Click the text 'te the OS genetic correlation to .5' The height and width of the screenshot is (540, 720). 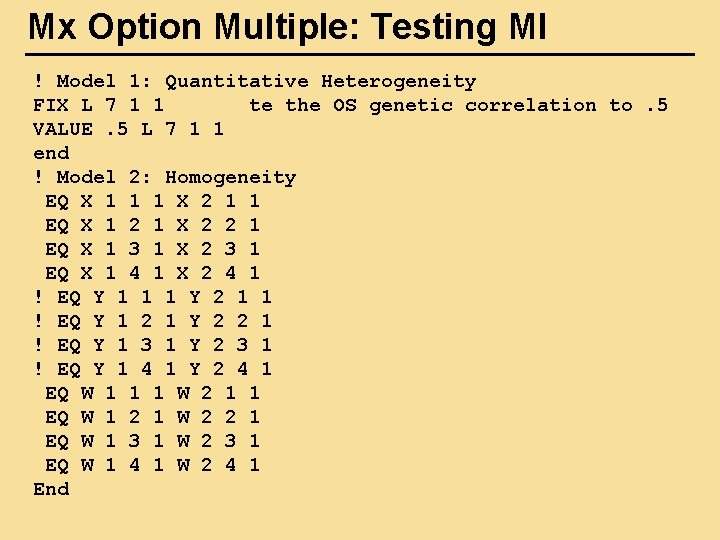pos(458,105)
